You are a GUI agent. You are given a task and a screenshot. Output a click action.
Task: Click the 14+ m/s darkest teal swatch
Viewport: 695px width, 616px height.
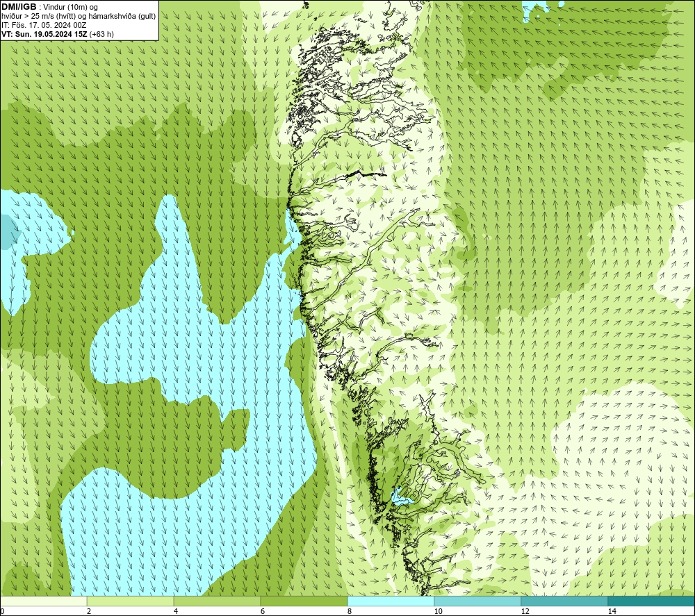coord(652,601)
